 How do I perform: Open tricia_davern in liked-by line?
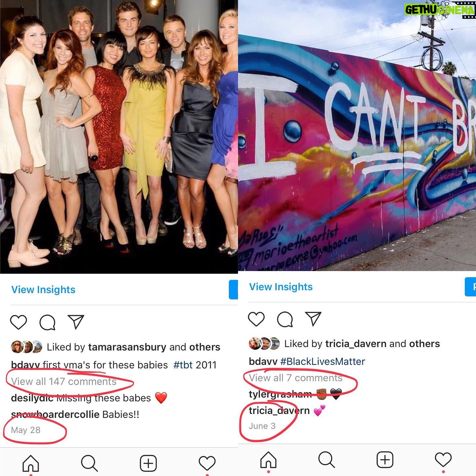pos(356,344)
